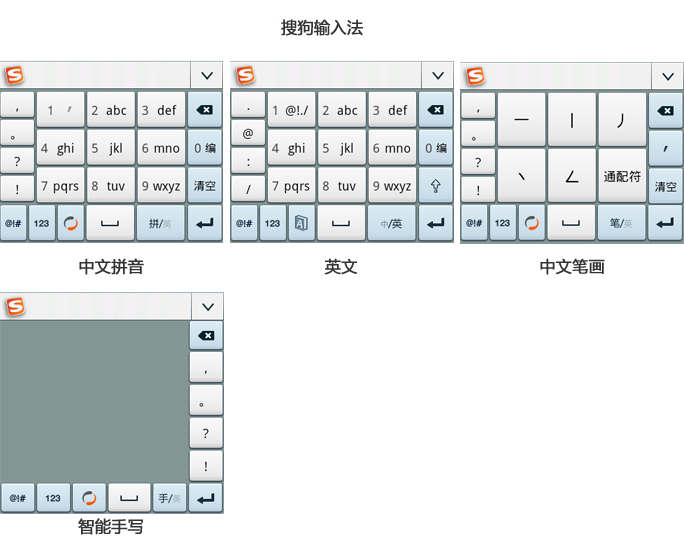The height and width of the screenshot is (550, 684).
Task: Open the @!# symbols panel on the handwriting keyboard
Action: [x=17, y=497]
